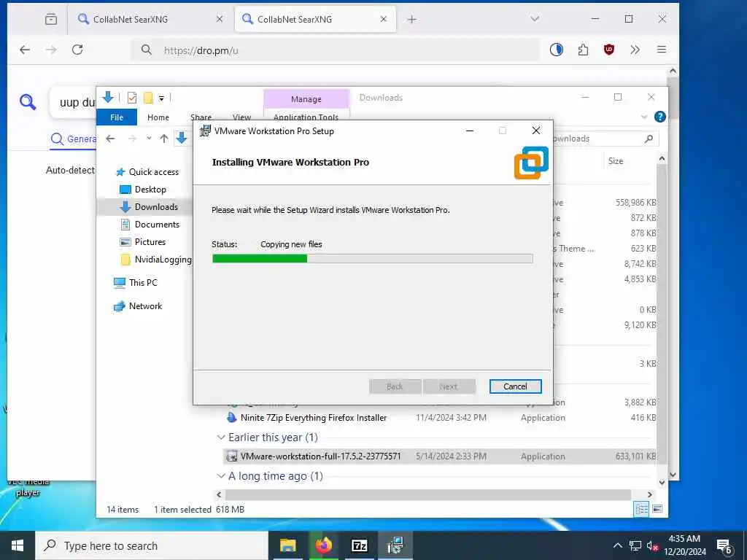This screenshot has height=560, width=747.
Task: Select the General search category tab
Action: point(74,139)
